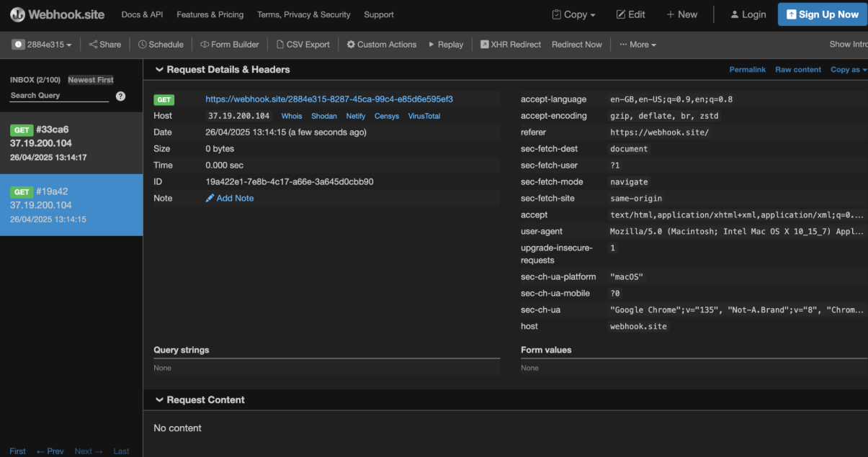Open the Raw content link
This screenshot has height=457, width=868.
tap(798, 70)
